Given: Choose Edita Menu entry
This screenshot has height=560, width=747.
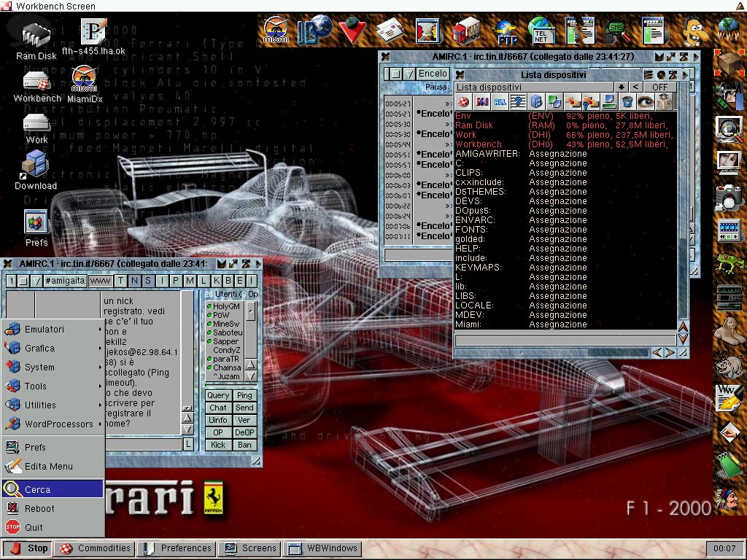Looking at the screenshot, I should [x=53, y=466].
